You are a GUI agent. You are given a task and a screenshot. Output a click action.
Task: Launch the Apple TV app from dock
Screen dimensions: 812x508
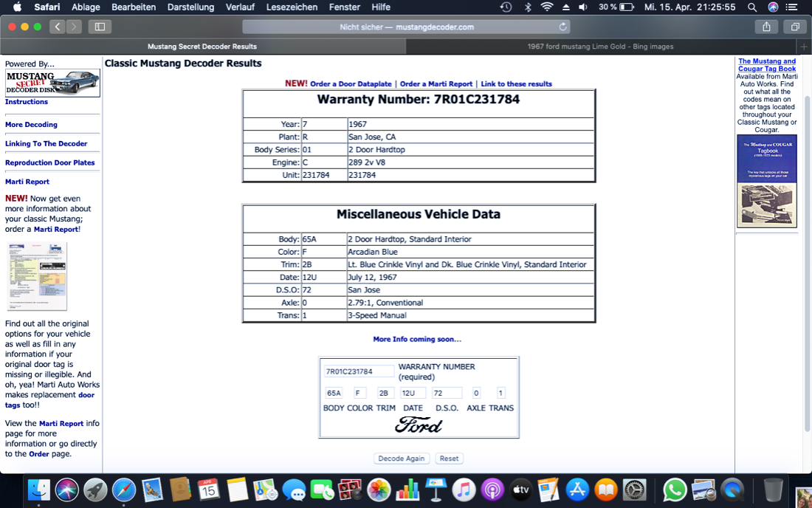click(520, 490)
